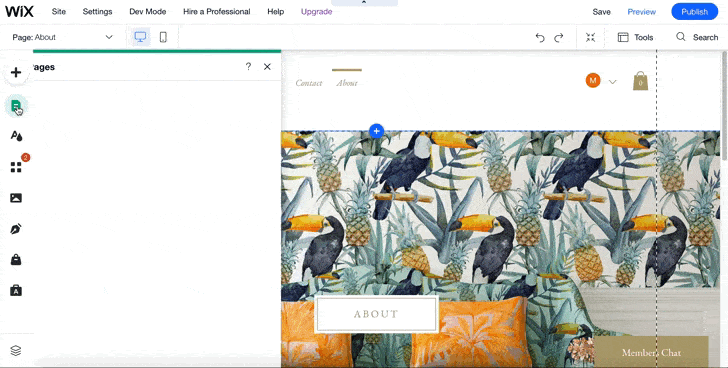Click the Members Chat button
The height and width of the screenshot is (368, 728).
651,353
